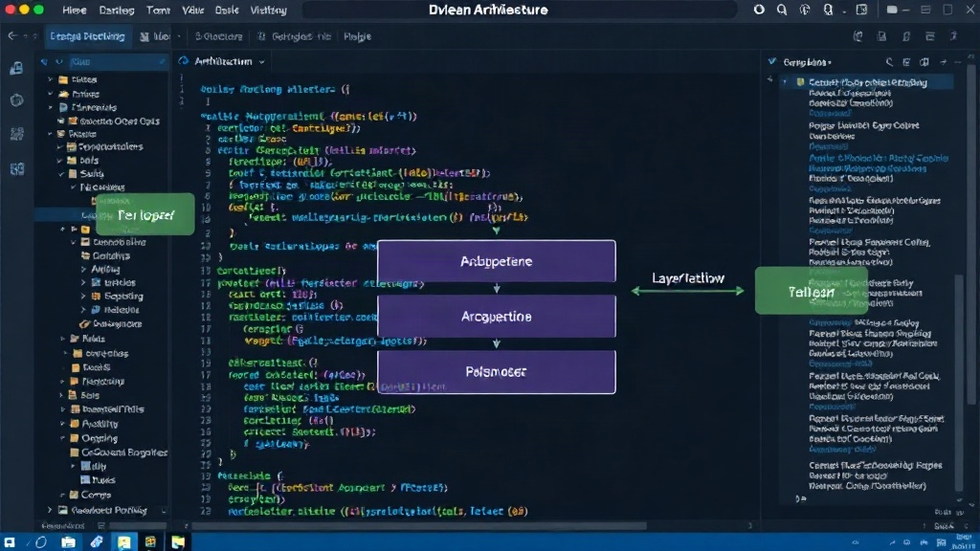The image size is (980, 551).
Task: Expand the 'Relecdoc' tree item chevron
Action: click(84, 310)
